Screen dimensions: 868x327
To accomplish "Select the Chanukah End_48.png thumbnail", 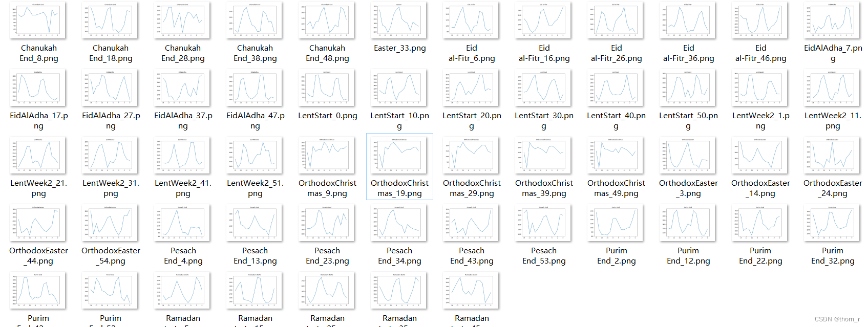I will [x=327, y=20].
